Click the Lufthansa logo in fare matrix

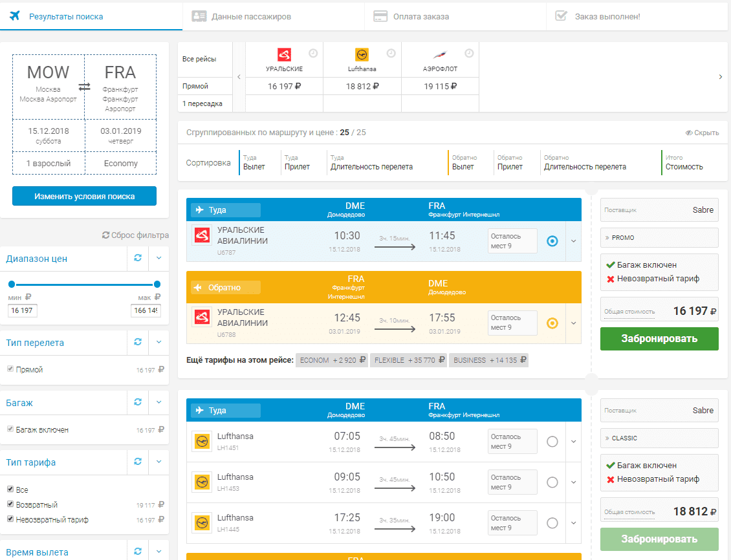pos(362,54)
